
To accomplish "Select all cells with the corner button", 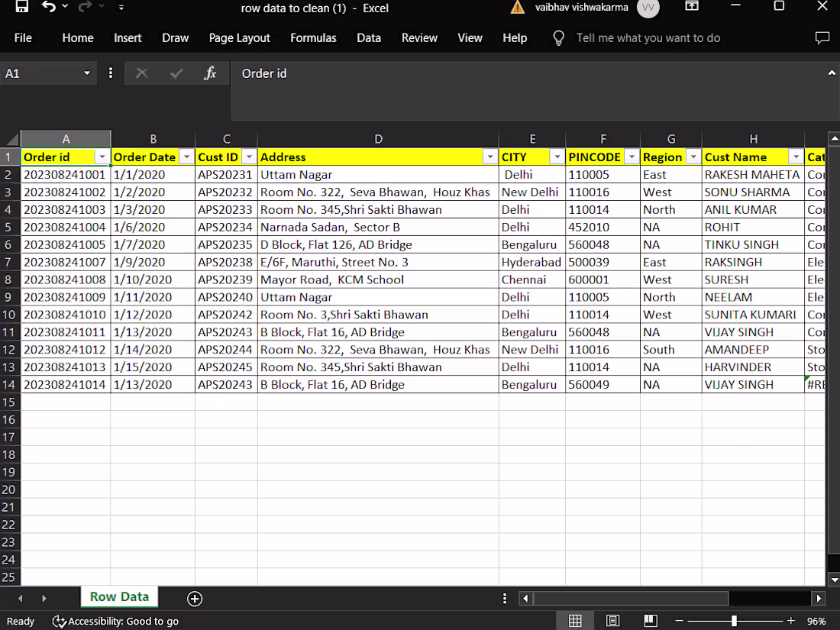I will coord(11,138).
